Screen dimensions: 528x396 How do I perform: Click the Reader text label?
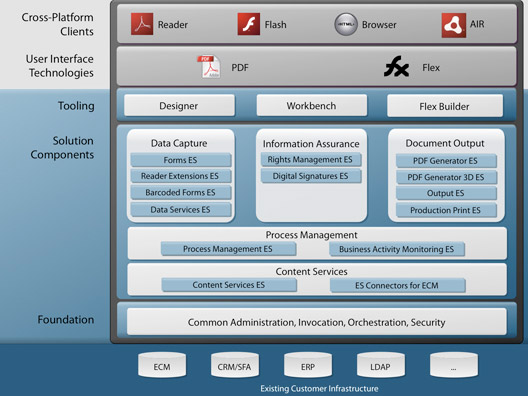(173, 25)
